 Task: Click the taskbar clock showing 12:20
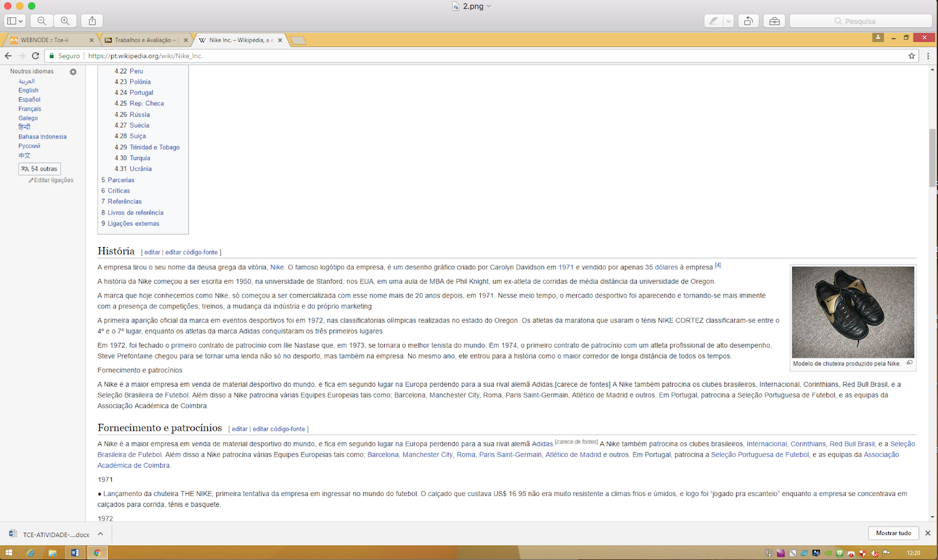(913, 553)
